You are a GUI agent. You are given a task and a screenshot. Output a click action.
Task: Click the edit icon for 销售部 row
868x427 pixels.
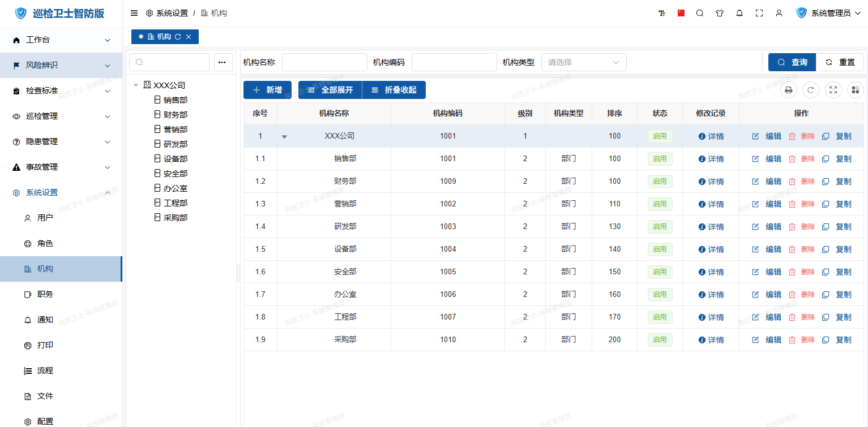click(x=755, y=159)
